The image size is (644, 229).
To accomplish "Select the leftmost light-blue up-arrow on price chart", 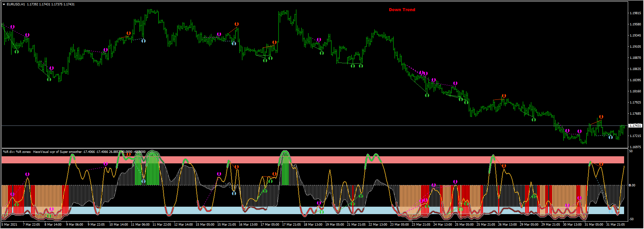I will click(x=143, y=41).
